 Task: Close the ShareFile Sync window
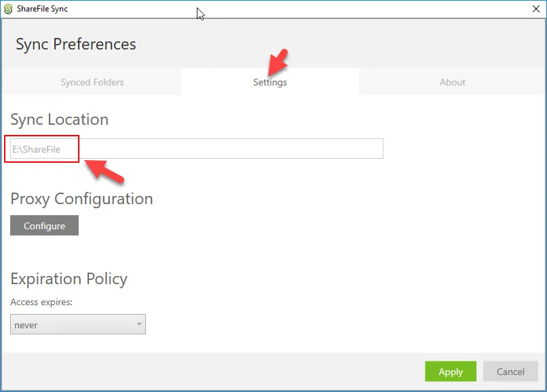[536, 9]
